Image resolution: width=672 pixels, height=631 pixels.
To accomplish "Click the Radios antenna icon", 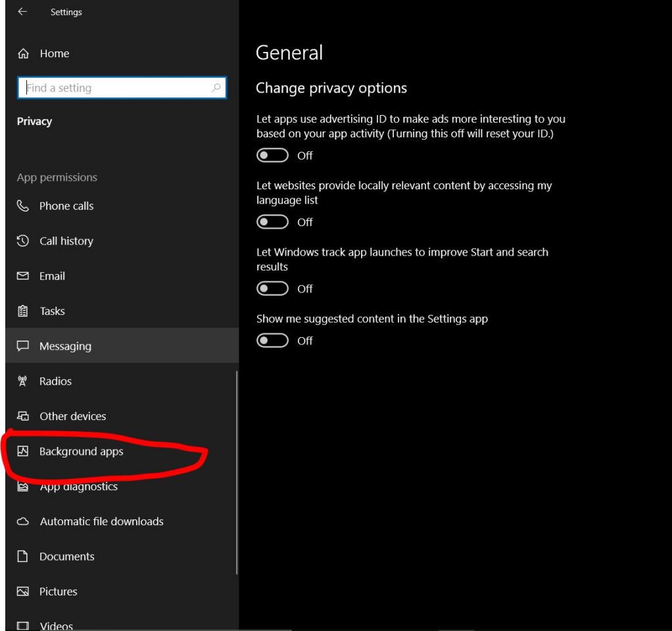I will click(23, 381).
